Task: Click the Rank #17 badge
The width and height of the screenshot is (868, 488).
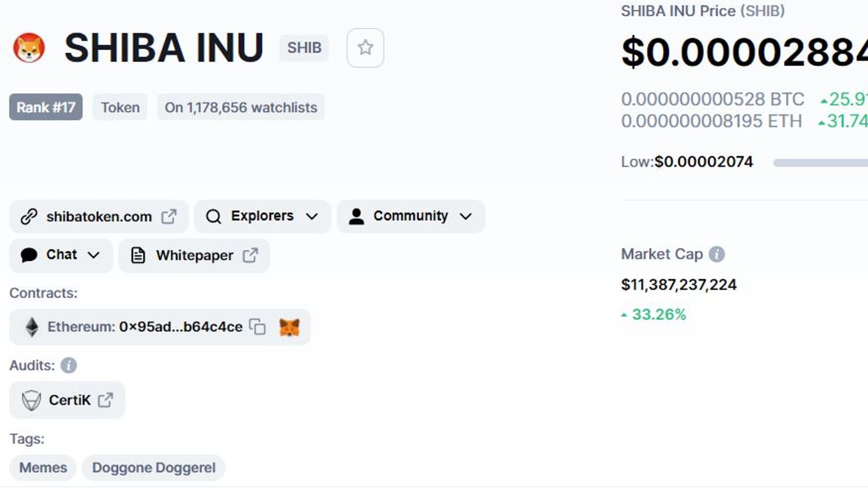Action: click(x=46, y=107)
